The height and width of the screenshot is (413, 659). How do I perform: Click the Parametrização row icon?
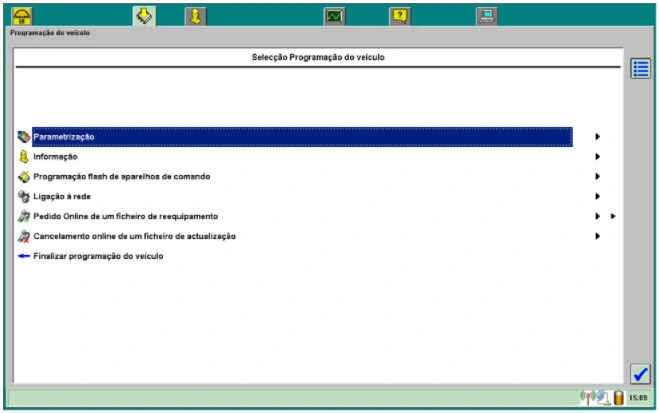pos(24,137)
